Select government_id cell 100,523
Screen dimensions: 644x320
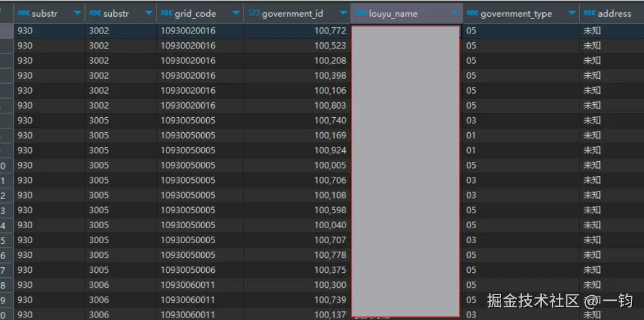click(297, 45)
